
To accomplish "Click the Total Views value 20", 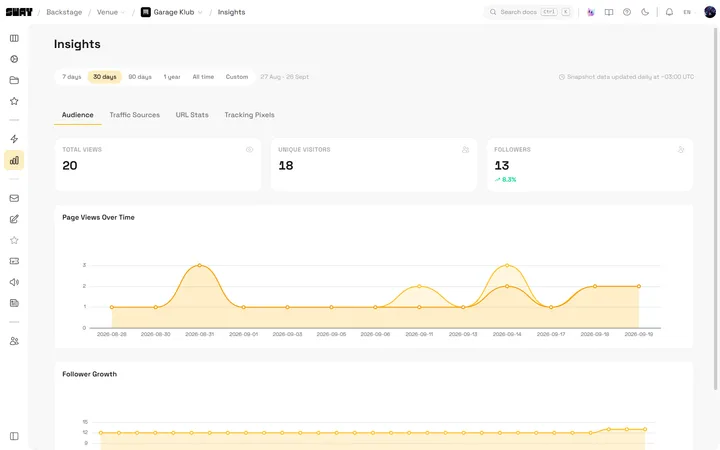I will (x=70, y=165).
